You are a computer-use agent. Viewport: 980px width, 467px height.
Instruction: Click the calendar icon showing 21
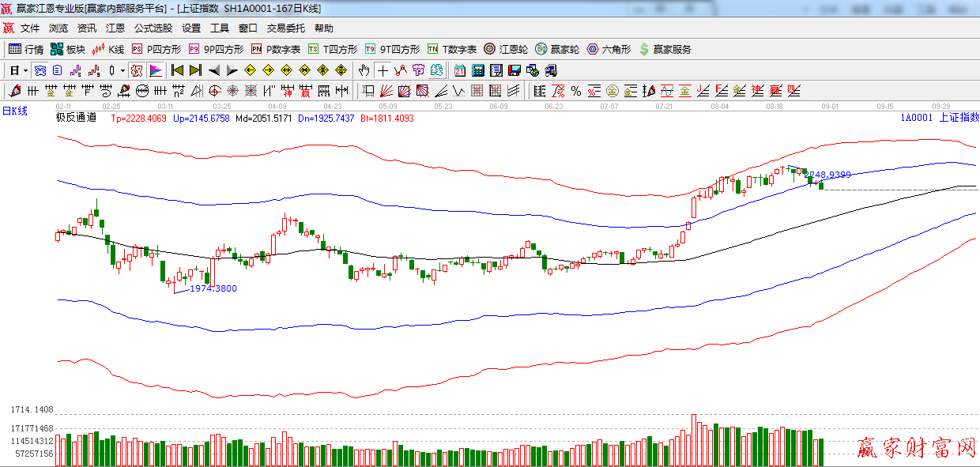(x=459, y=70)
